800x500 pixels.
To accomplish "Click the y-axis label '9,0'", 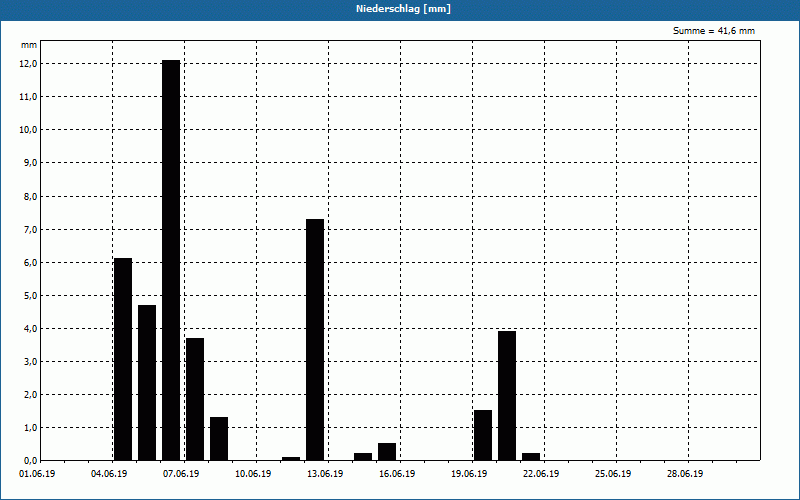I will [30, 163].
